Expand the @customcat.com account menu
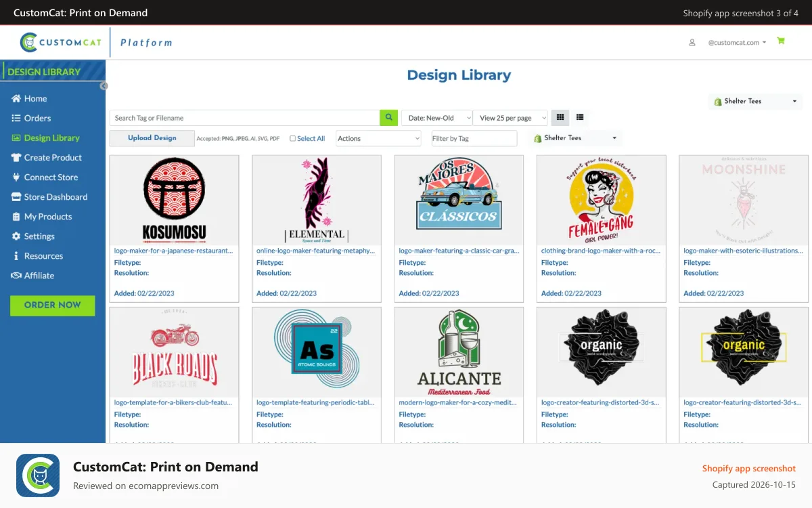Viewport: 812px width, 508px height. pos(738,42)
